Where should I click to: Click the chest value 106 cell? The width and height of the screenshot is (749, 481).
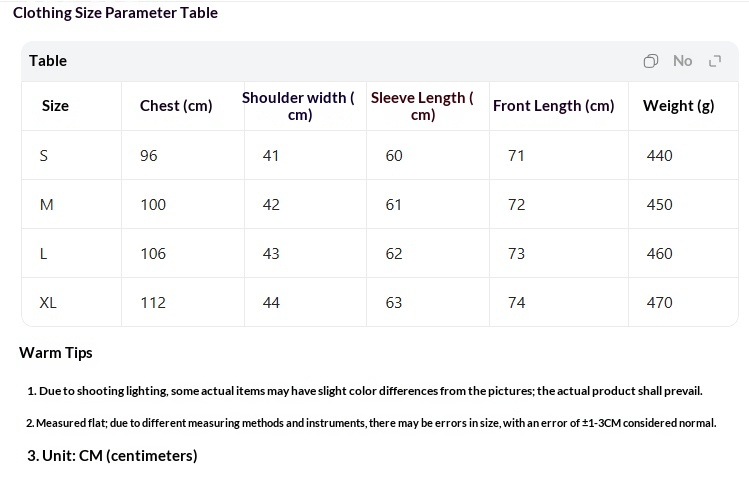[183, 253]
